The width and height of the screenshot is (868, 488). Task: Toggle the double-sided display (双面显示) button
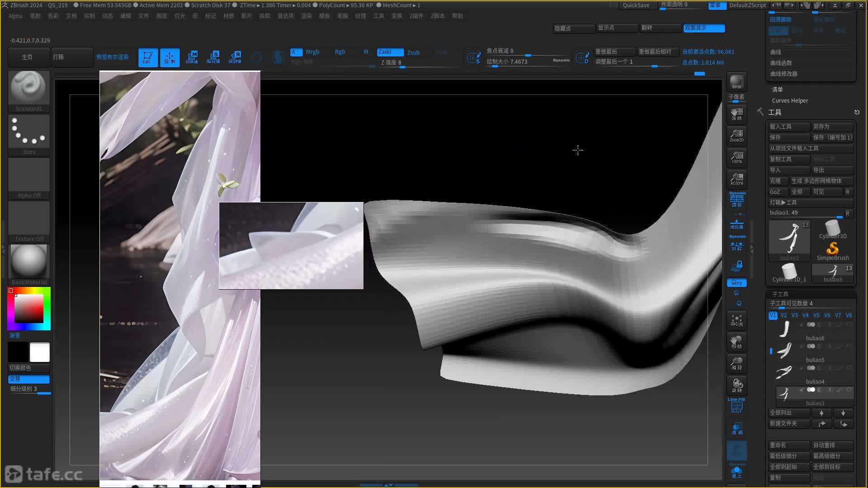click(x=704, y=28)
